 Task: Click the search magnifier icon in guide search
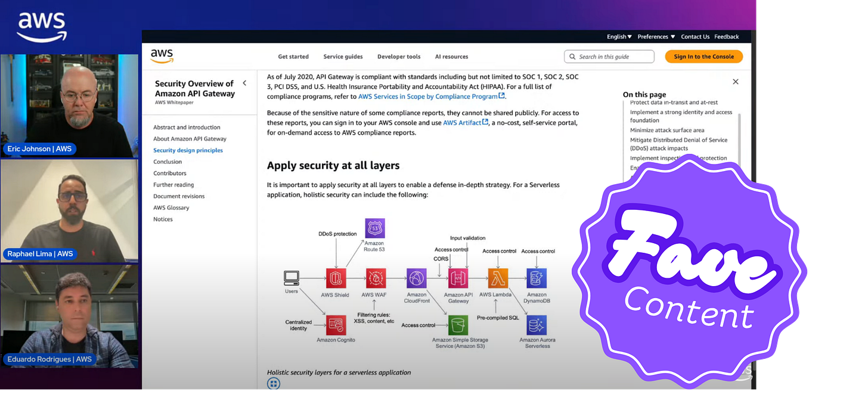[572, 57]
